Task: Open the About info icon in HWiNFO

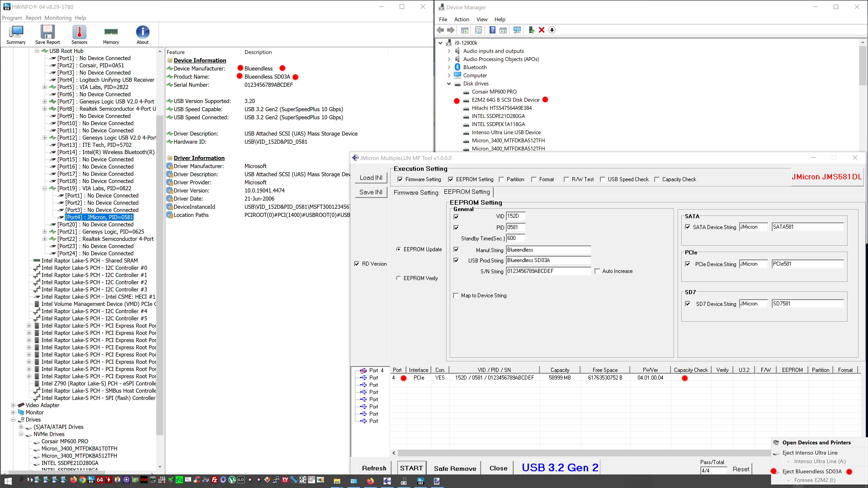Action: pyautogui.click(x=143, y=35)
